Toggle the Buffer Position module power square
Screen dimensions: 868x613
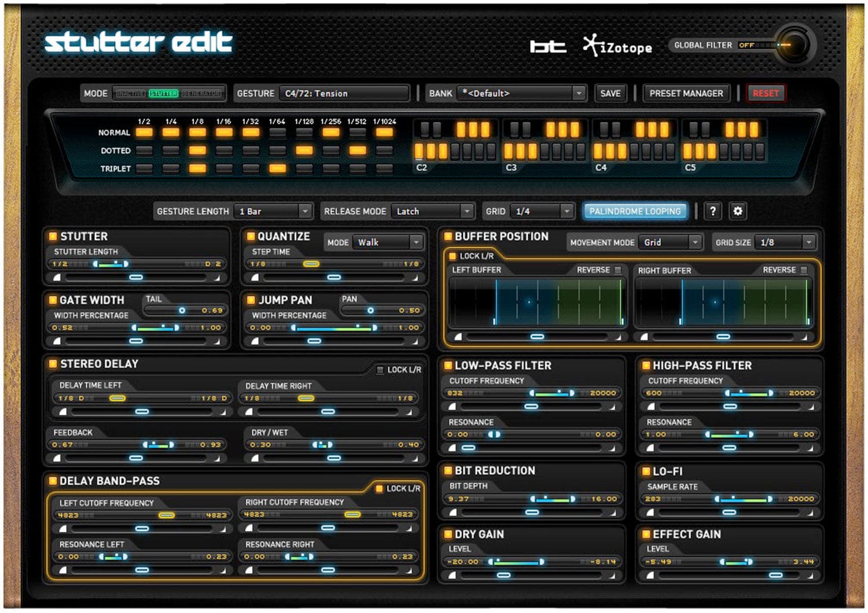[447, 236]
